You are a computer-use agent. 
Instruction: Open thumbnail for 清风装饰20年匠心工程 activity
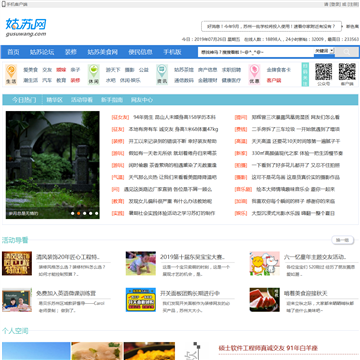coord(17,263)
